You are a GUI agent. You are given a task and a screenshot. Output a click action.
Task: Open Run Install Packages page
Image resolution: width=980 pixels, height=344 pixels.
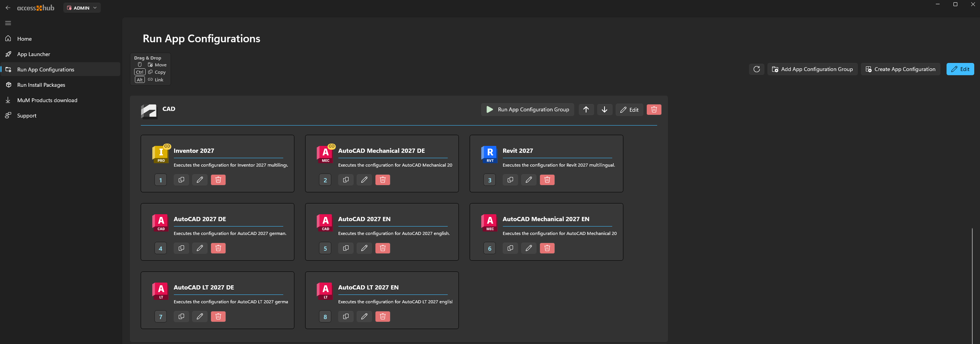coord(60,85)
